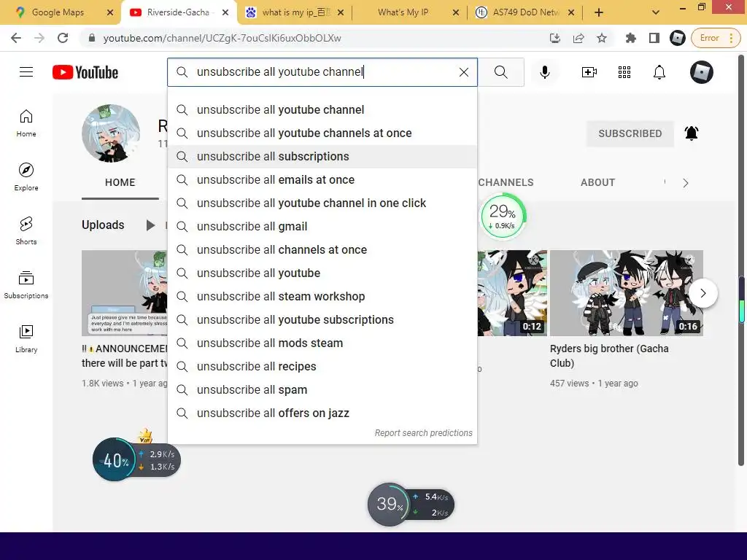Open the tab search dropdown chevron
The height and width of the screenshot is (560, 747).
[x=656, y=13]
